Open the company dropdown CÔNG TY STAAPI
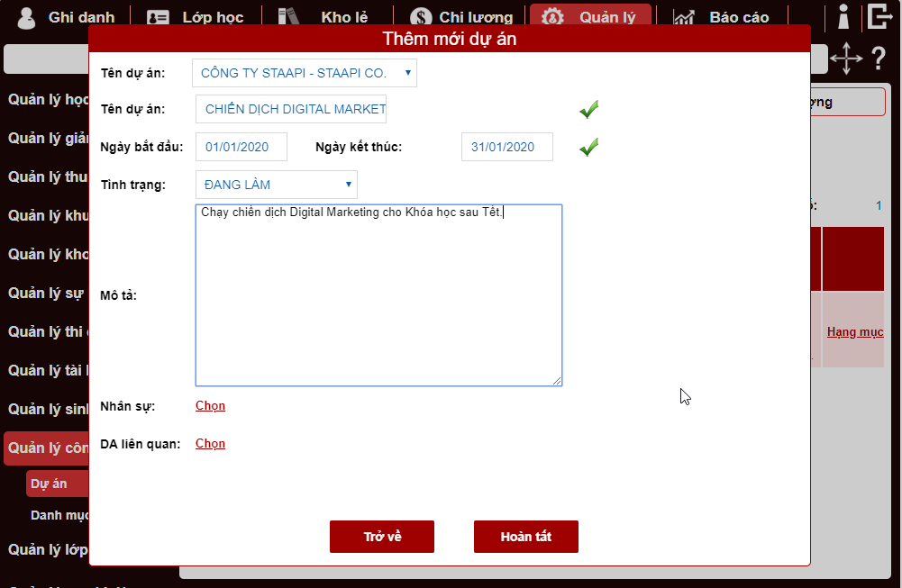Screen dimensions: 902x588 (305, 73)
